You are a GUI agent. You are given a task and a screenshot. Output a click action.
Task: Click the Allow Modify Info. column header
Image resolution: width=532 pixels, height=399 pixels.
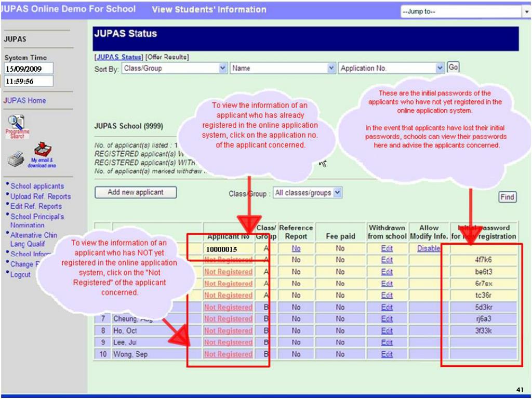coord(429,232)
